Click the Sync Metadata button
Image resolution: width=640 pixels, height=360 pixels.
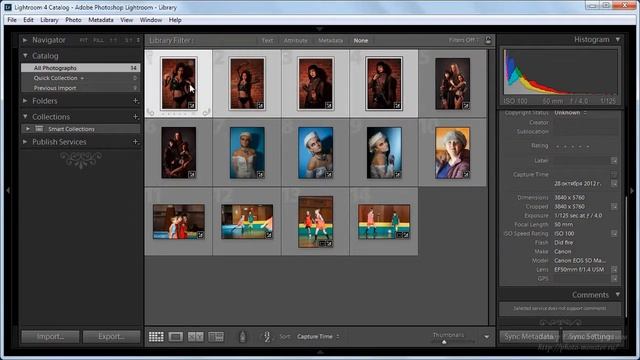[x=529, y=337]
